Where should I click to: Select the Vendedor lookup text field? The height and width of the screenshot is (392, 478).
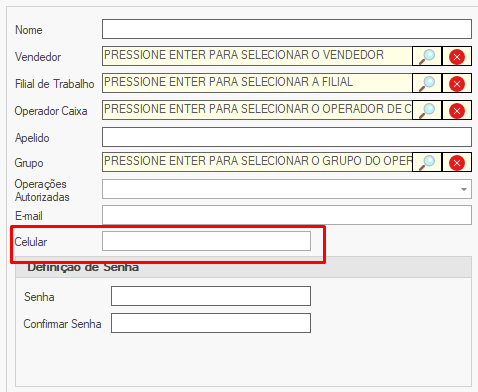(257, 56)
